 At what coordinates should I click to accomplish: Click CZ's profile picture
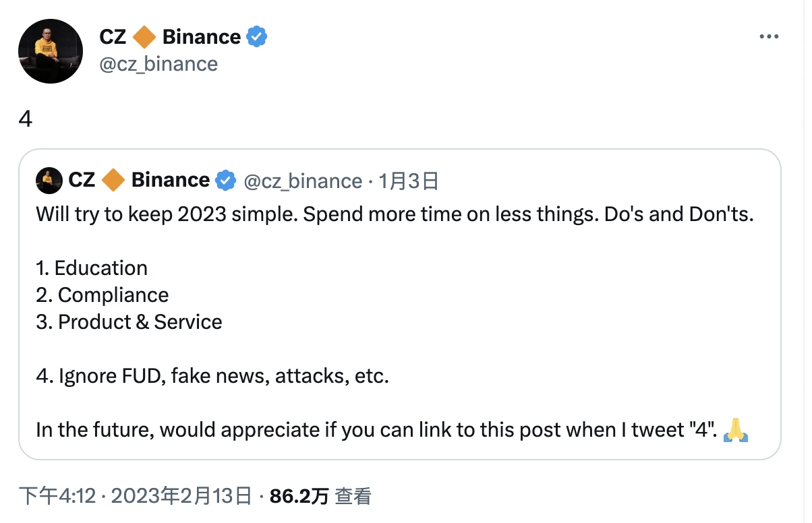click(50, 51)
